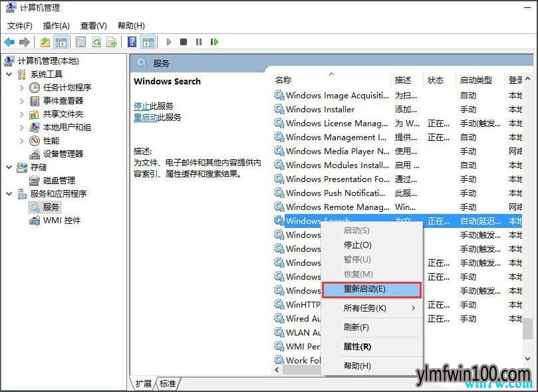Expand the 任务计划程序 node arrow
Screen dimensions: 538x392
[22, 88]
